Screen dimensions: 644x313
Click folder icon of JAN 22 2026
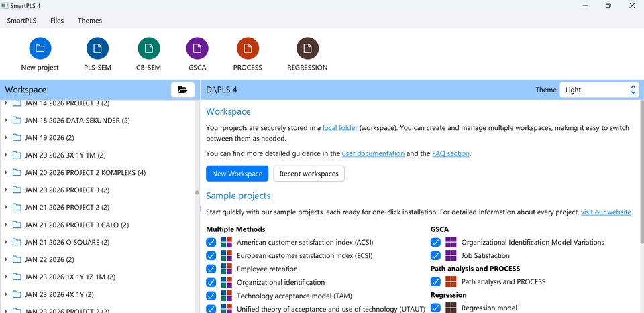tap(17, 259)
